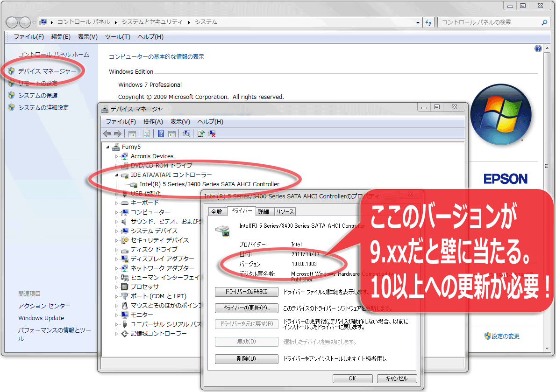Screen dimensions: 556x392
Task: Open the システムの詳細設定 sidebar link
Action: (x=43, y=107)
